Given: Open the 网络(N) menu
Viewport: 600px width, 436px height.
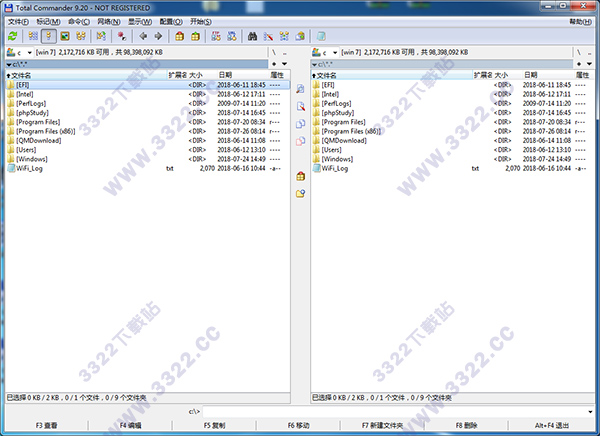Looking at the screenshot, I should (x=109, y=22).
